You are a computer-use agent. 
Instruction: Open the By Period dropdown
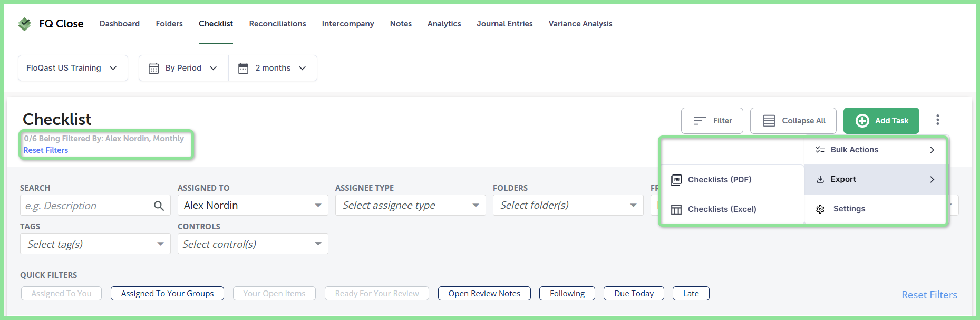tap(183, 68)
